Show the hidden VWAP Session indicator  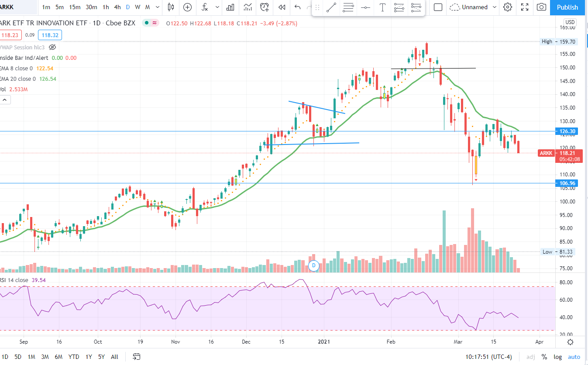click(52, 47)
